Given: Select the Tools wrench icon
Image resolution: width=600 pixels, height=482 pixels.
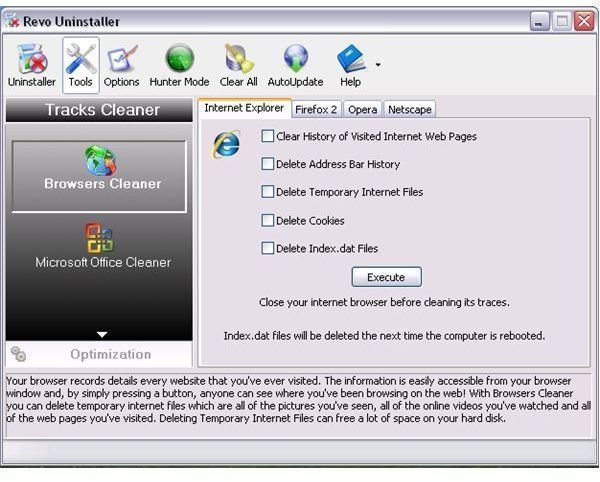Looking at the screenshot, I should [81, 65].
